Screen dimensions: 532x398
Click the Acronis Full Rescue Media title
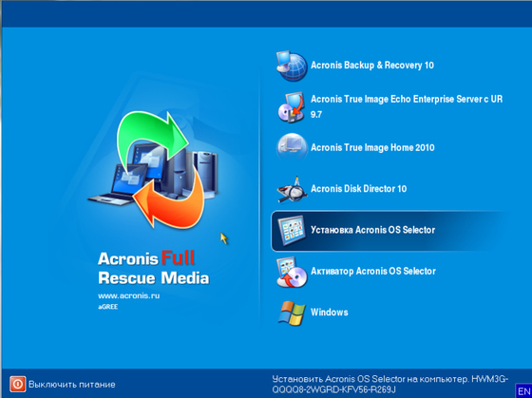pyautogui.click(x=153, y=268)
